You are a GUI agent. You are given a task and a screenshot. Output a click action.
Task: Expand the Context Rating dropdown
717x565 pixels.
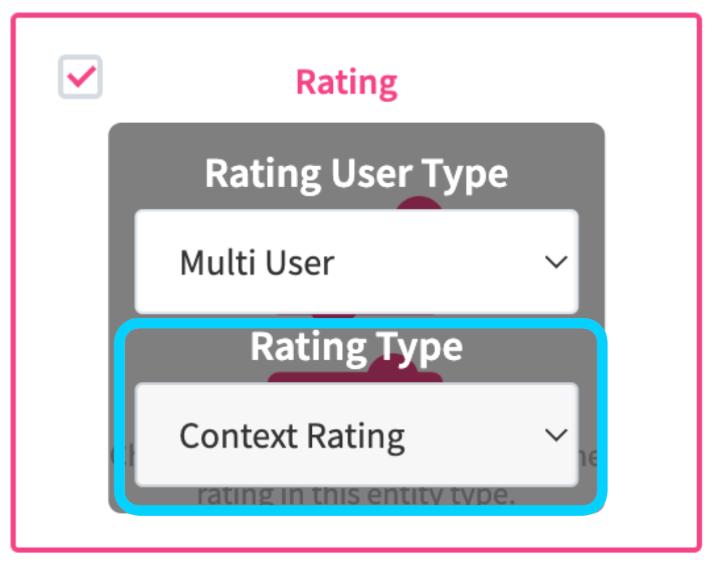pos(356,436)
